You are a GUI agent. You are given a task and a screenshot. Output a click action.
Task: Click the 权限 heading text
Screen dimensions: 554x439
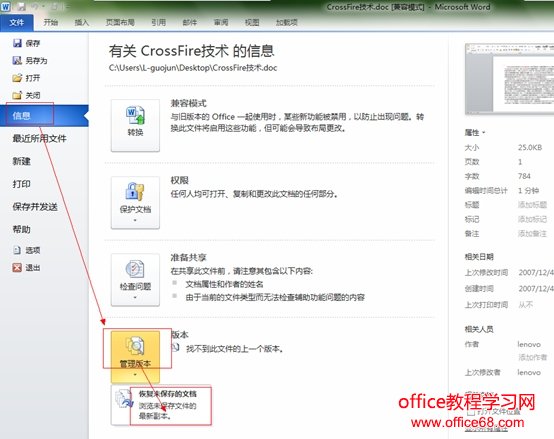pos(179,180)
